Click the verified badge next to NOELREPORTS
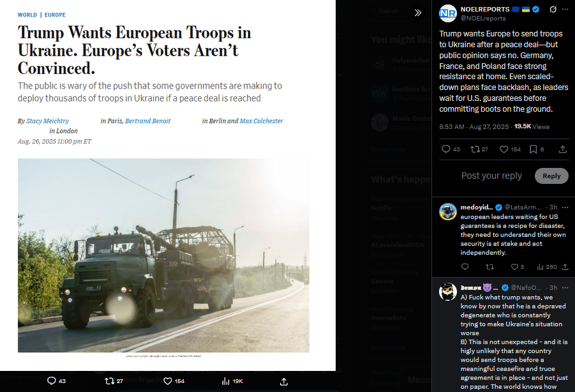Screen dimensions: 575x392 [x=536, y=9]
